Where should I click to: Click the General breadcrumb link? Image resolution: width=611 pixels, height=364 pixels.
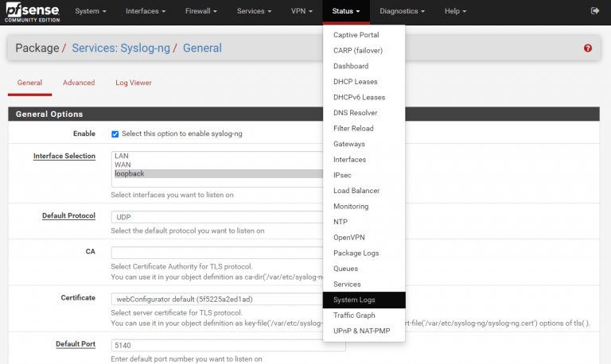(x=202, y=48)
